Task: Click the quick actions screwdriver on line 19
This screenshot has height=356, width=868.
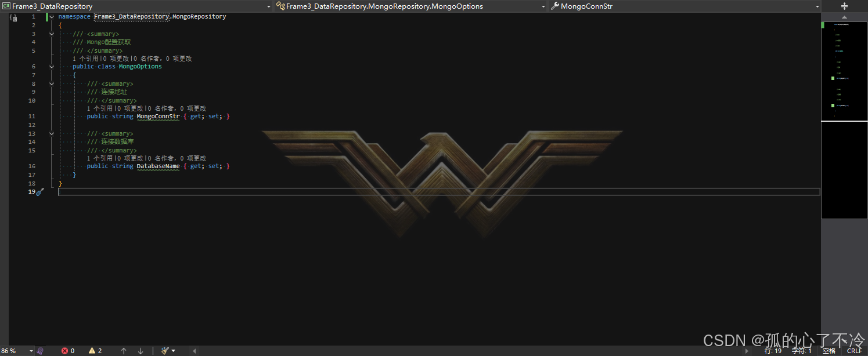Action: point(39,192)
